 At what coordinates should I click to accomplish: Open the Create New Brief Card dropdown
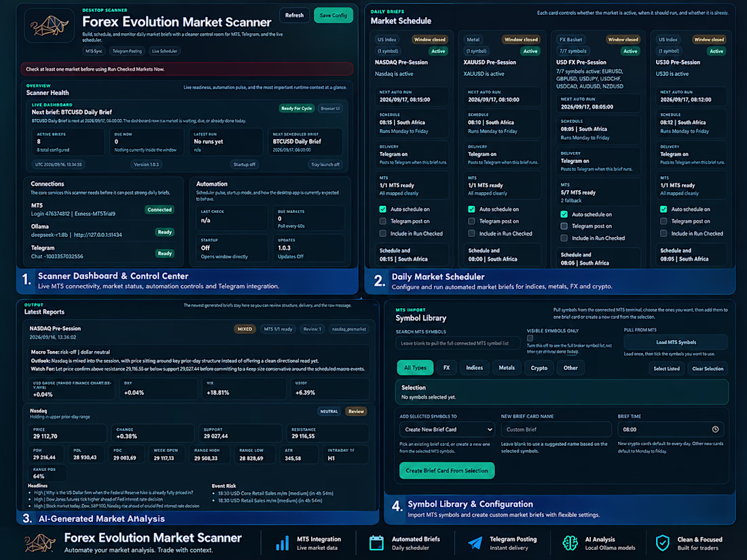tap(447, 429)
